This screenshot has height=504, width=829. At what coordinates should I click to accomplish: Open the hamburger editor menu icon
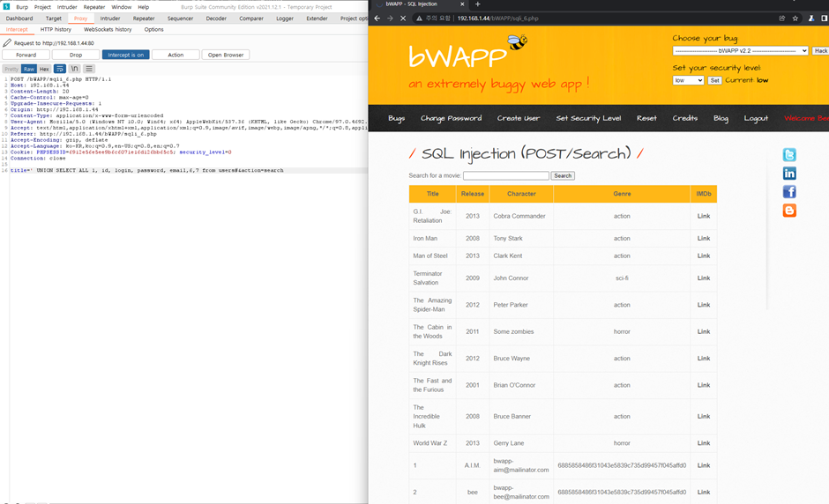click(89, 69)
